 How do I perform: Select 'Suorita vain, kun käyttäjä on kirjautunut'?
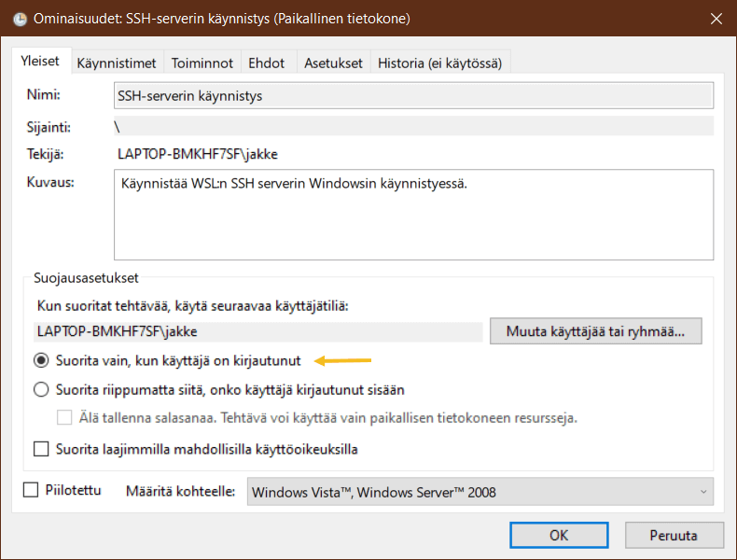pyautogui.click(x=41, y=361)
